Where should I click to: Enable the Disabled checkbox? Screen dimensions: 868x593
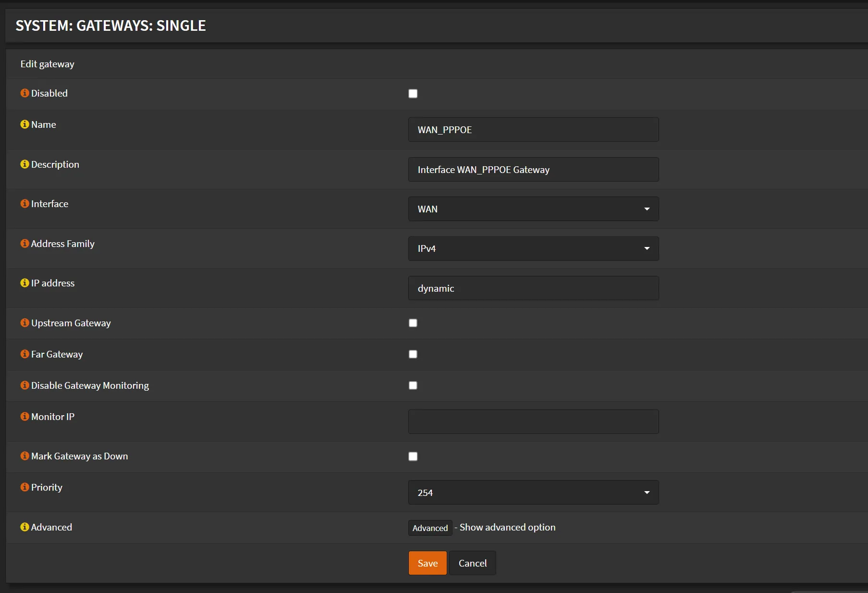[413, 94]
